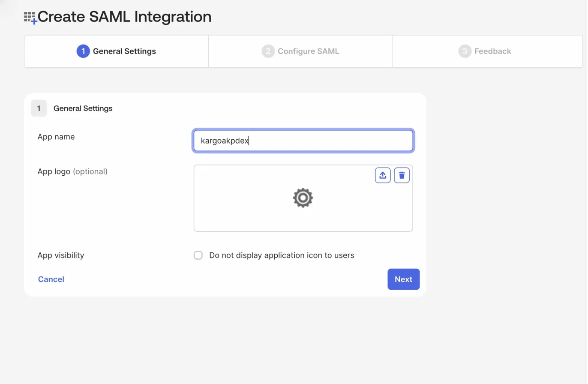This screenshot has width=588, height=384.
Task: Click the 'App logo (optional)' label
Action: (72, 171)
